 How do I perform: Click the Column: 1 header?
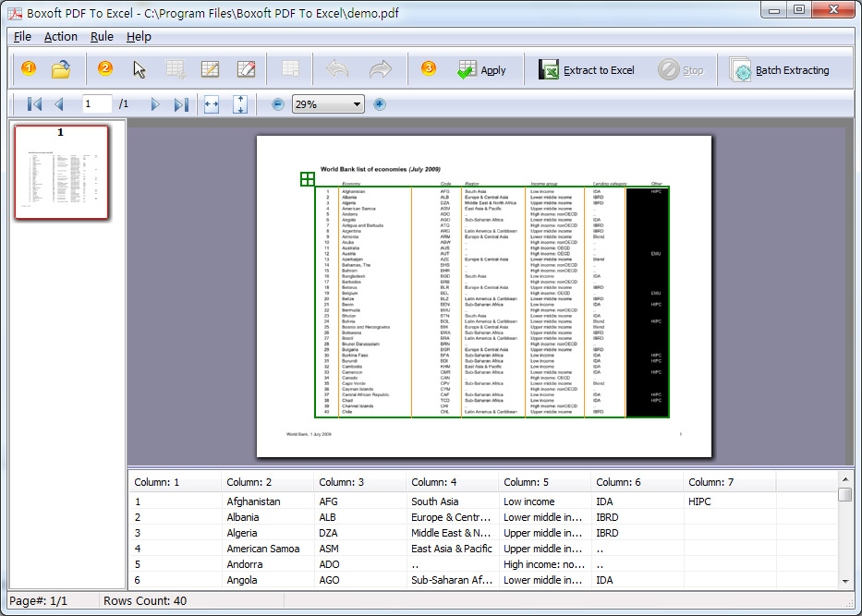175,482
